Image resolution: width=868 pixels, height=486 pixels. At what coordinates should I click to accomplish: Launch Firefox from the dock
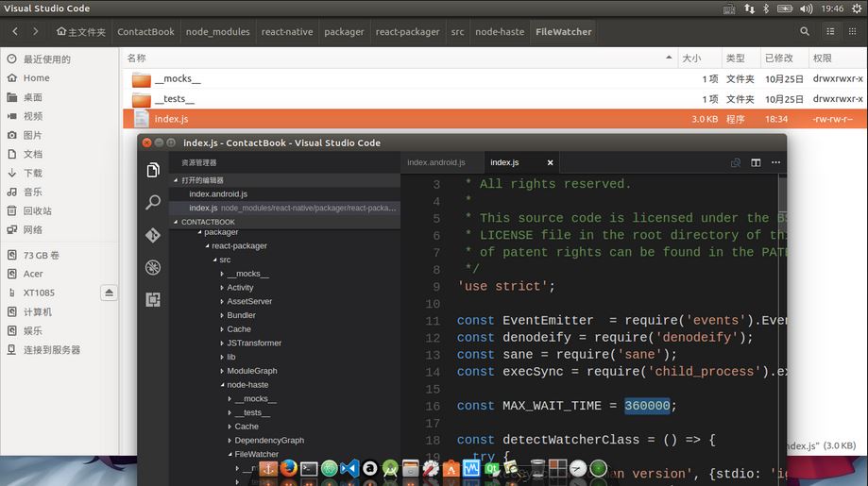(288, 468)
